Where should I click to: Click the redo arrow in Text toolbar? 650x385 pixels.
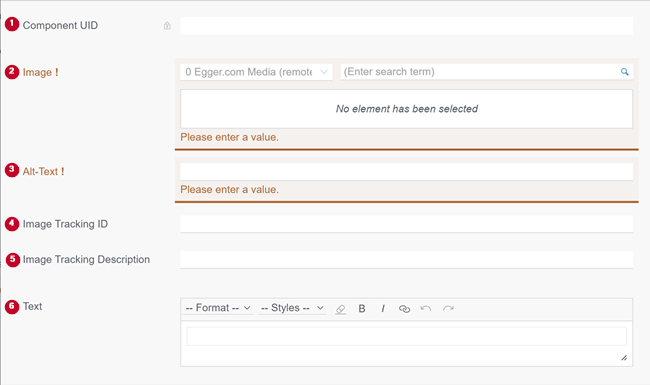click(x=448, y=308)
